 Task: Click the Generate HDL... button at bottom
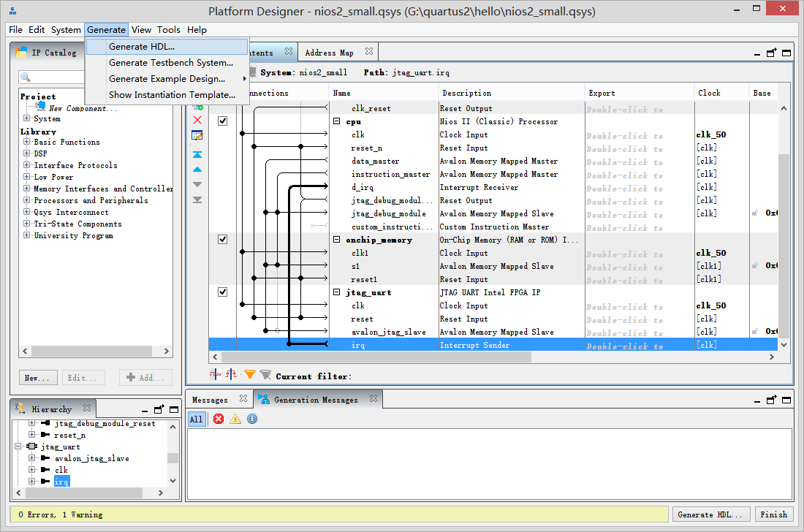tap(711, 514)
